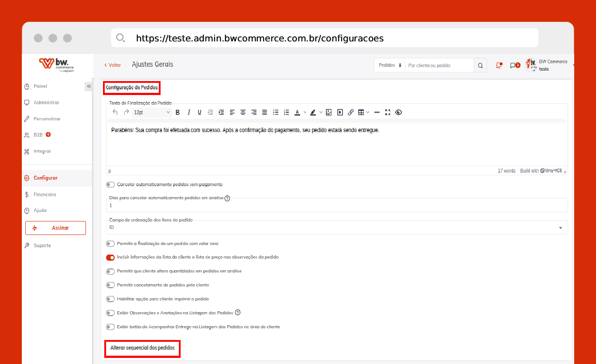This screenshot has width=596, height=364.
Task: Open the notifications bell icon
Action: 499,65
